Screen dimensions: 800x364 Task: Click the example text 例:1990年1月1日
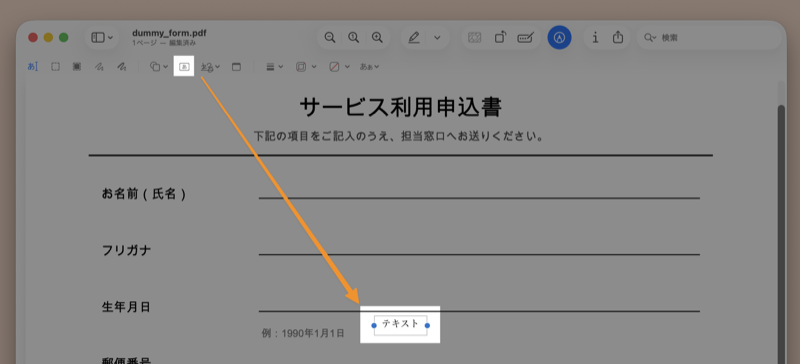click(x=303, y=333)
